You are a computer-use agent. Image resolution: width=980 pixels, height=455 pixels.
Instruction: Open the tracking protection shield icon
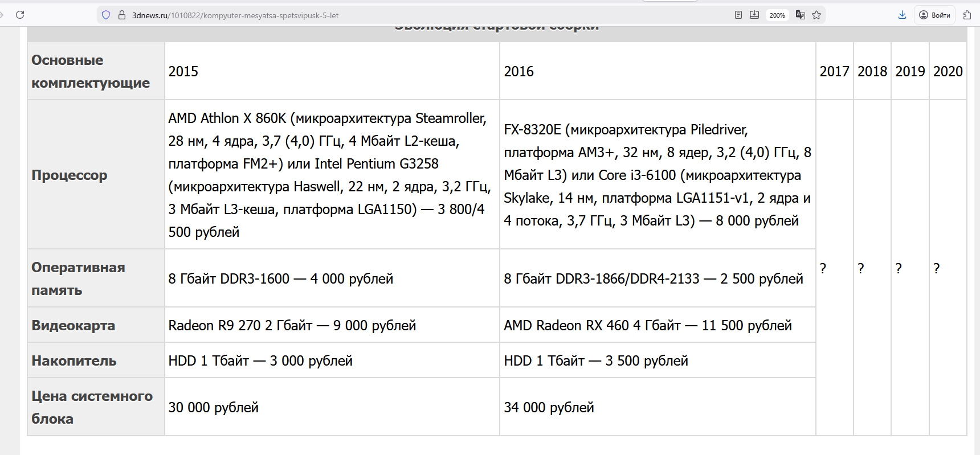click(106, 15)
